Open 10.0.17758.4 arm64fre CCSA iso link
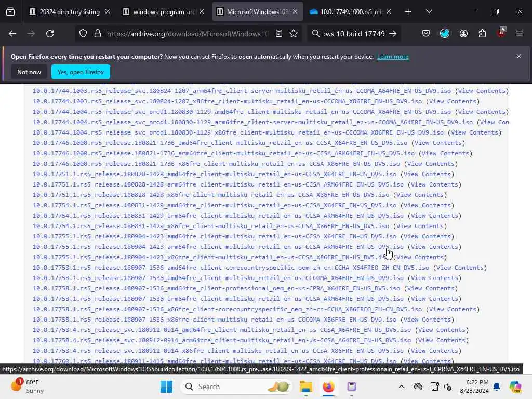The image size is (532, 399). coord(221,340)
